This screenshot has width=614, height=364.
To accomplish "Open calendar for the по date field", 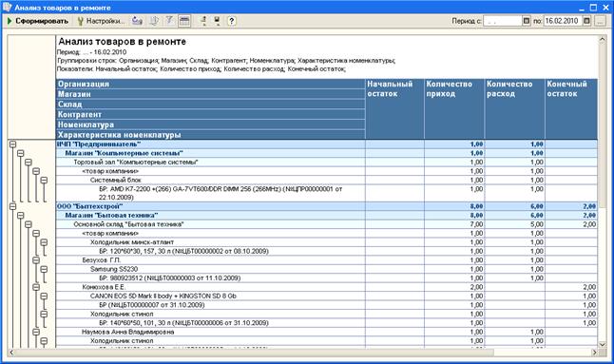I will click(x=586, y=21).
